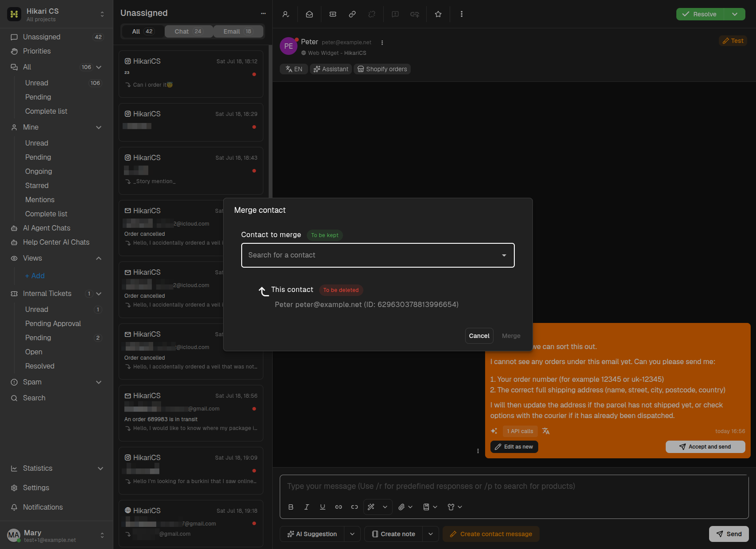Click the Resolve button
The height and width of the screenshot is (549, 756).
coord(700,14)
